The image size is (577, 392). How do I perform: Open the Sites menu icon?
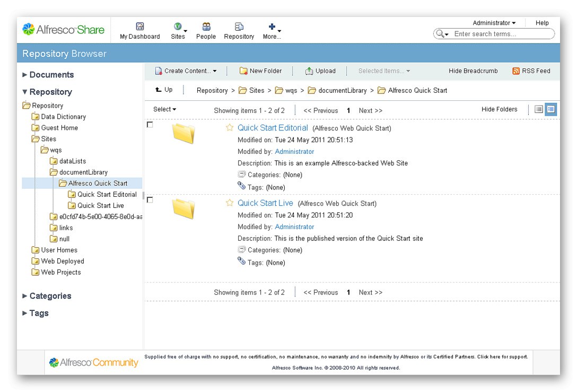click(x=178, y=26)
